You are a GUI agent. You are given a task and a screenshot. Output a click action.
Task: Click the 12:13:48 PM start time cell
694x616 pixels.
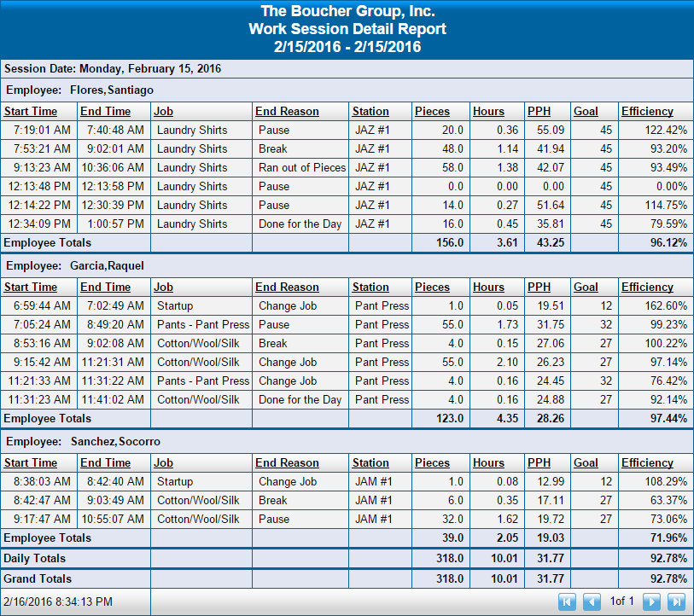39,186
